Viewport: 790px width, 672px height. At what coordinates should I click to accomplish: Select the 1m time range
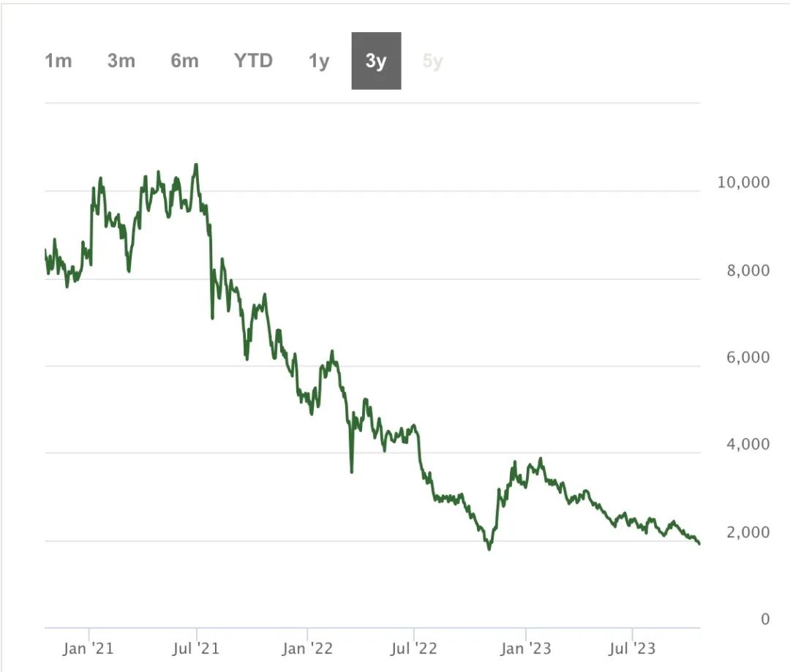59,61
